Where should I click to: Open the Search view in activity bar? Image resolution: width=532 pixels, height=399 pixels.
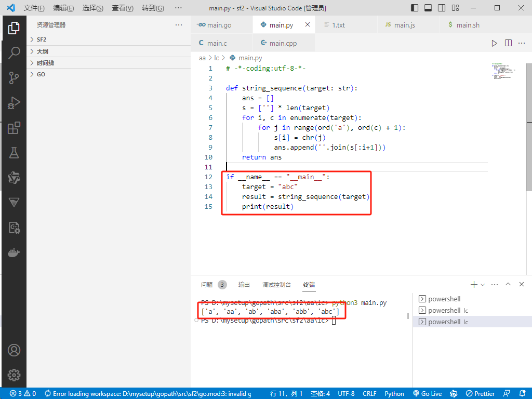tap(14, 53)
